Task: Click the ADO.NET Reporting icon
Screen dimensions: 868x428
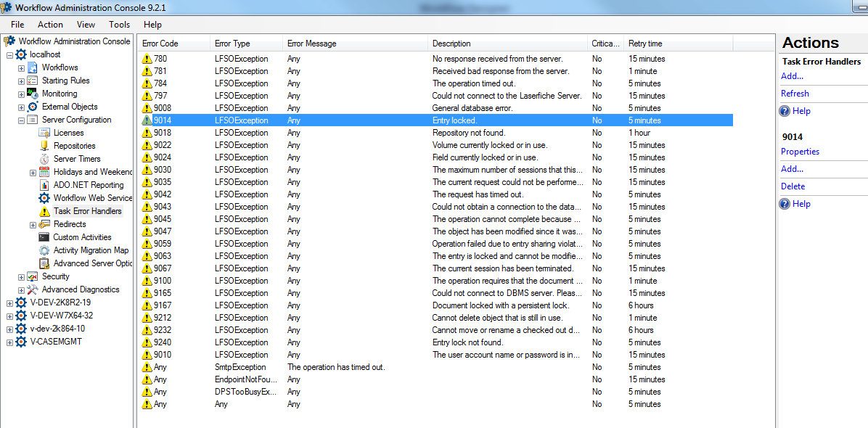Action: 44,185
